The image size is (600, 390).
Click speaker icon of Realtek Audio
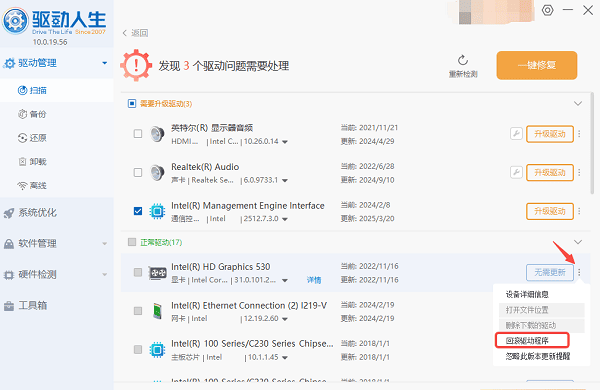(157, 173)
